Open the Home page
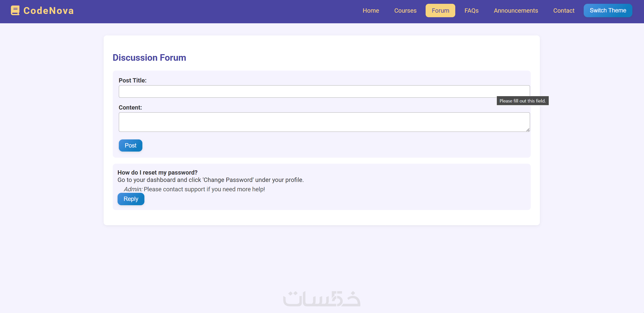The width and height of the screenshot is (644, 313). coord(371,11)
